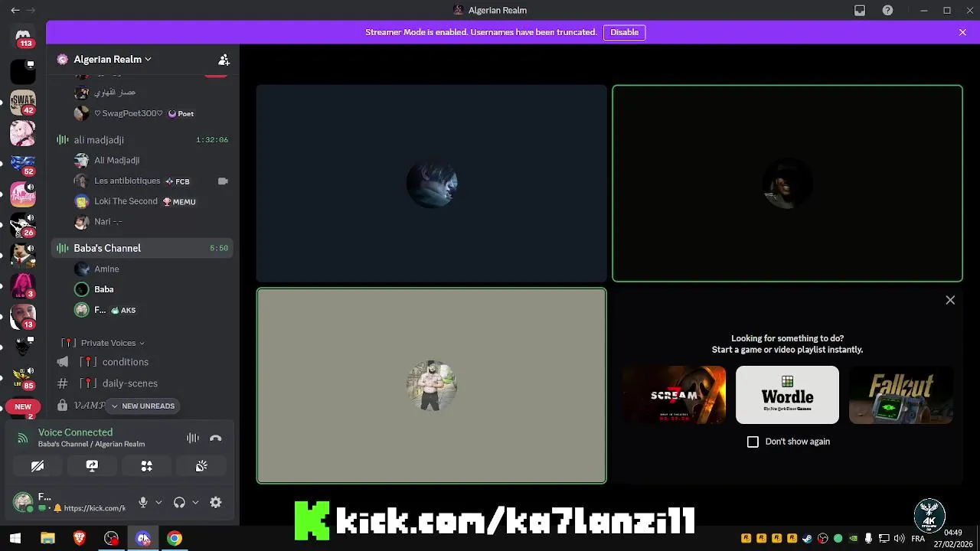The height and width of the screenshot is (551, 980).
Task: Disconnect from voice with hang-up icon
Action: click(216, 439)
